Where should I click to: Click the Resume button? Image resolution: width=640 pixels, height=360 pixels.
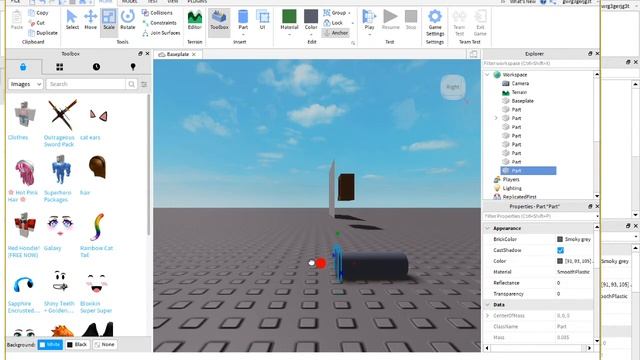pyautogui.click(x=390, y=20)
